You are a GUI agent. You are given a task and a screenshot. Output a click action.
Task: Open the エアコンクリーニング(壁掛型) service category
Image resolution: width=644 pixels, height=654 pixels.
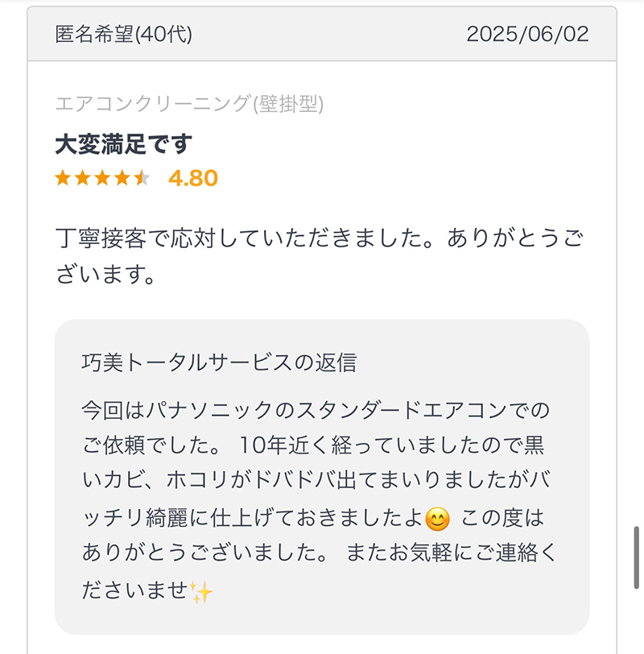coord(189,103)
